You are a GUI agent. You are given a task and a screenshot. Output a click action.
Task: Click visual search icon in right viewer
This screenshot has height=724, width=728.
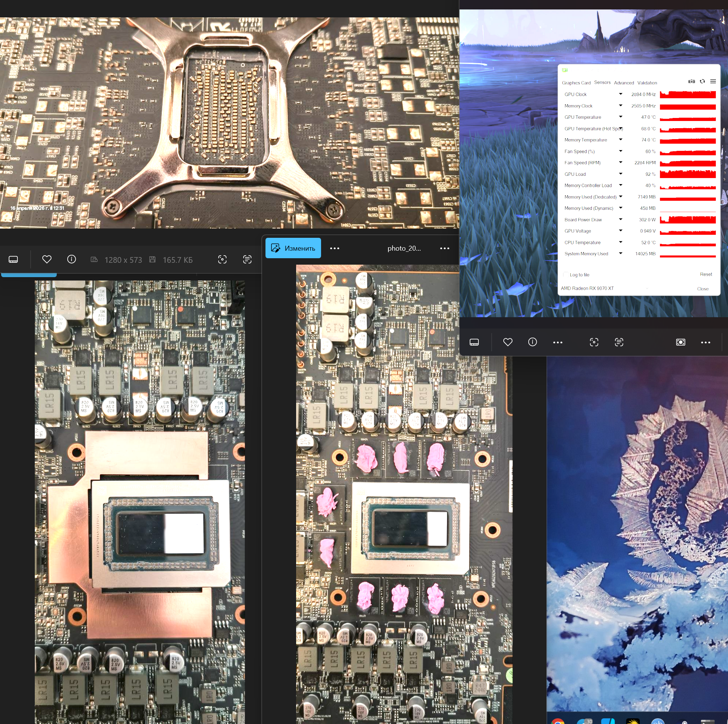coord(594,342)
